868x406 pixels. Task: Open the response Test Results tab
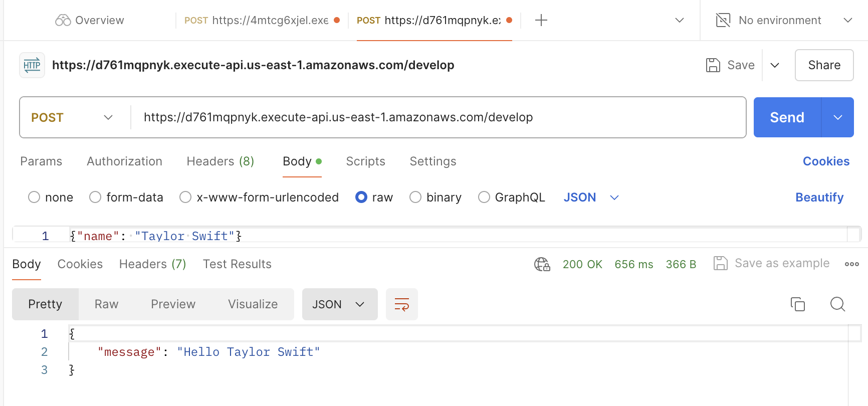click(237, 264)
